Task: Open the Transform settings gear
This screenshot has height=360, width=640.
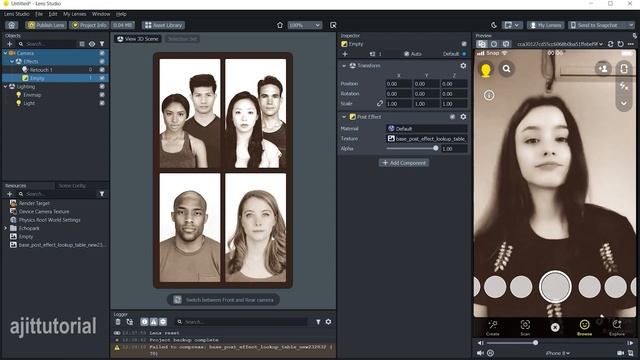Action: (x=463, y=66)
